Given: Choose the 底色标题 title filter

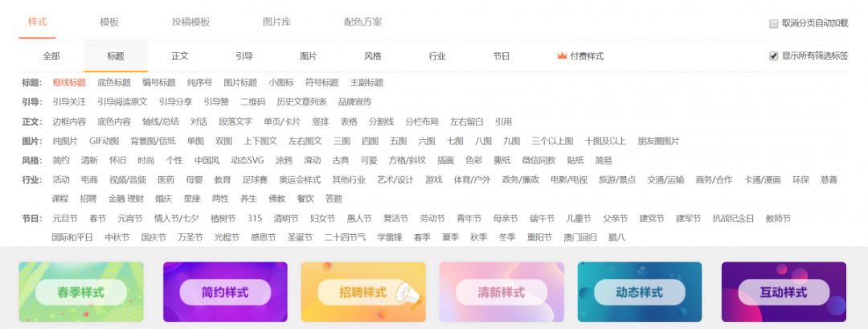Looking at the screenshot, I should click(x=113, y=82).
